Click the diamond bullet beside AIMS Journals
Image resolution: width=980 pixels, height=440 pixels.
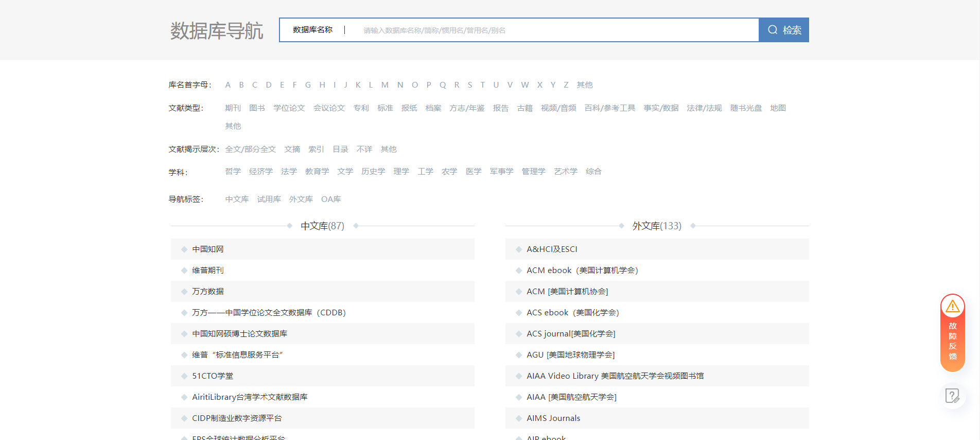tap(519, 418)
